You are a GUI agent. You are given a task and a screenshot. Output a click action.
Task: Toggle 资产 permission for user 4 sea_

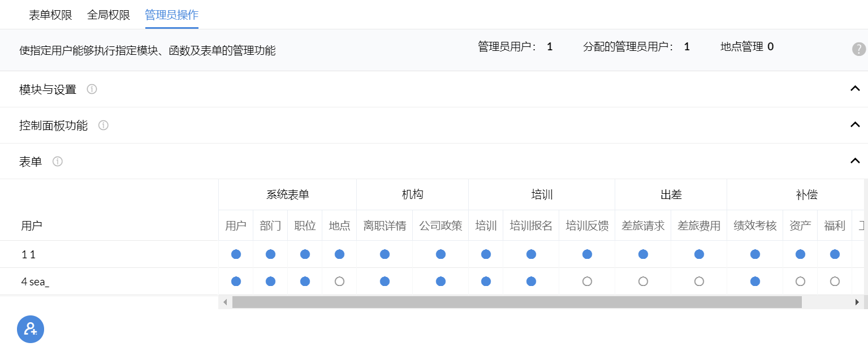pos(800,281)
